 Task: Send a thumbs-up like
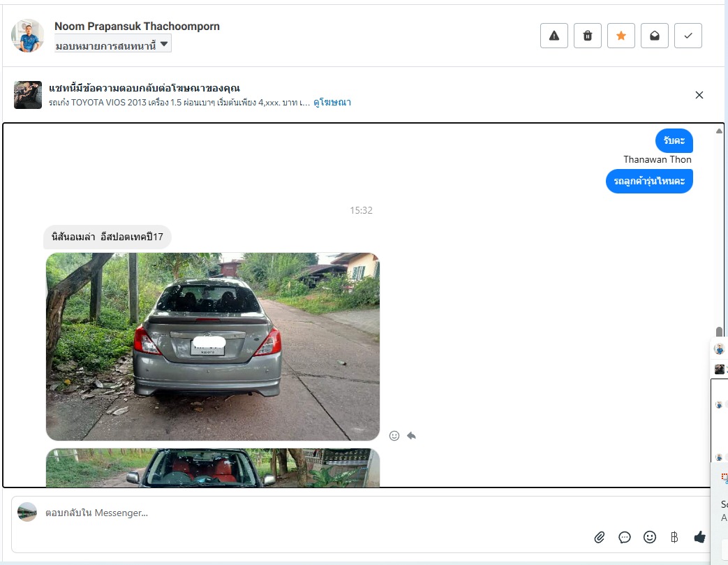(x=699, y=538)
